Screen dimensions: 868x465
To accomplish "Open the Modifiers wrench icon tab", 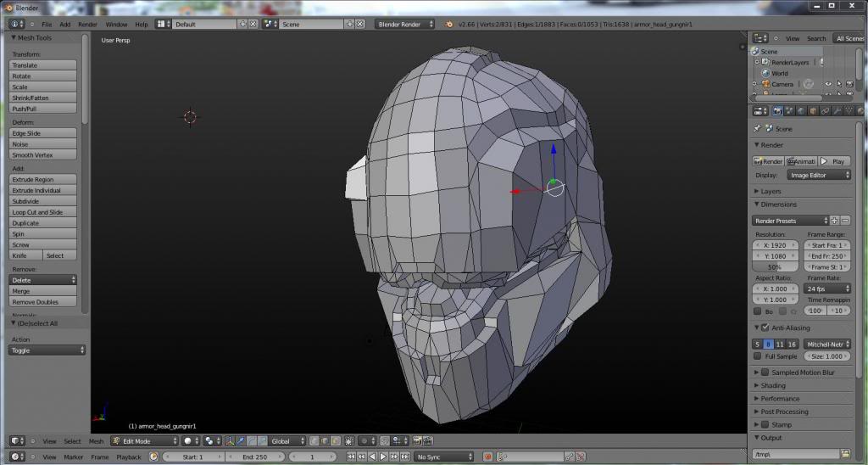I will pyautogui.click(x=837, y=111).
